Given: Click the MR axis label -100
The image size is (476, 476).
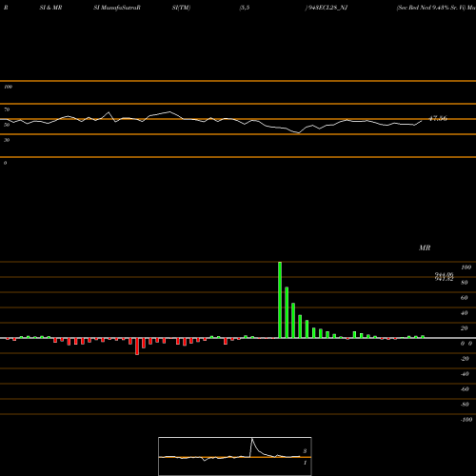Looking at the screenshot, I should (x=466, y=420).
